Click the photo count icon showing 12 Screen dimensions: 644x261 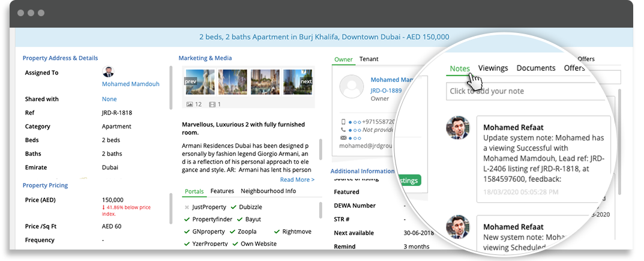[x=189, y=104]
